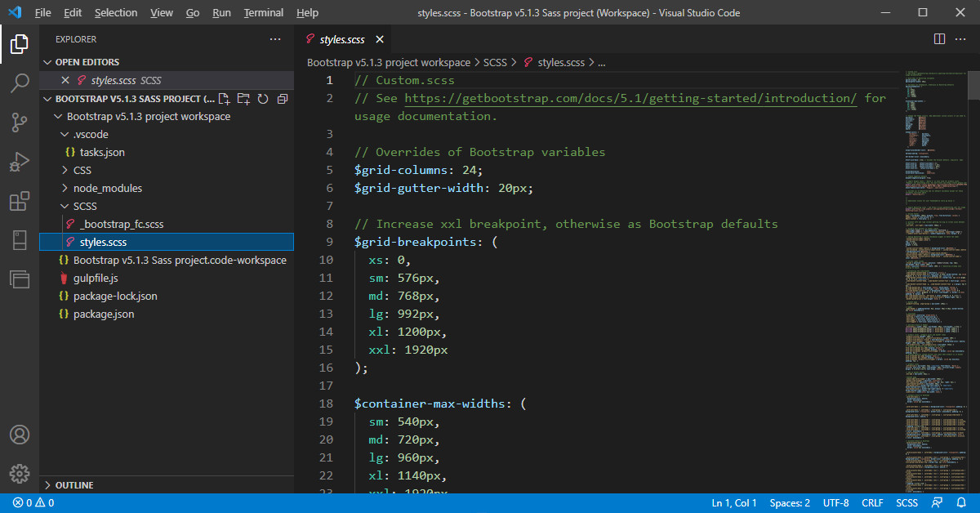Click the Split Editor Right icon
Viewport: 980px width, 513px height.
pos(939,38)
